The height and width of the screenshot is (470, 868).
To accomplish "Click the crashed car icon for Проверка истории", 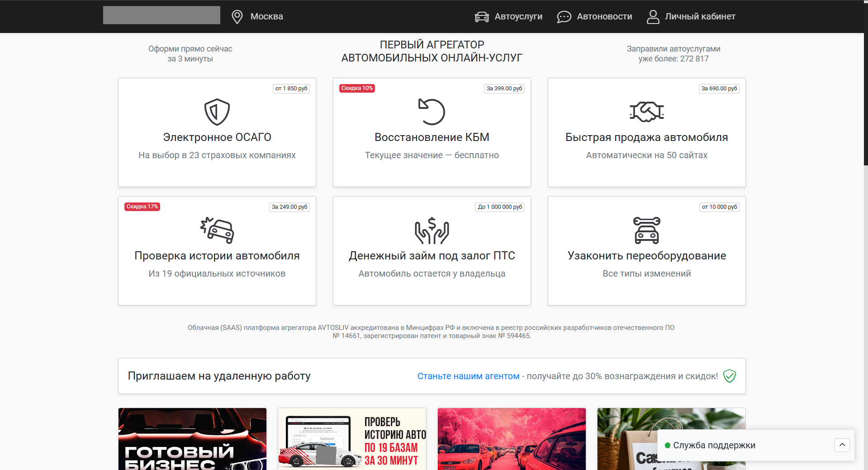I will click(x=217, y=230).
